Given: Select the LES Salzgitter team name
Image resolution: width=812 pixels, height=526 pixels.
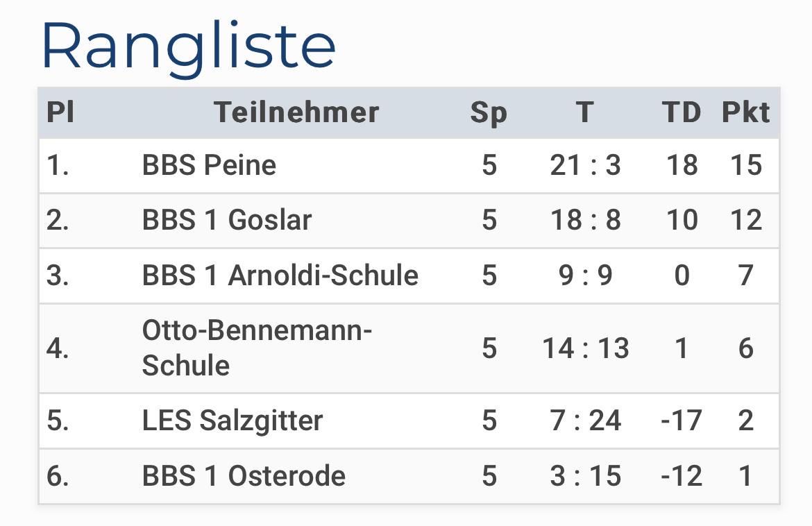Looking at the screenshot, I should tap(232, 421).
